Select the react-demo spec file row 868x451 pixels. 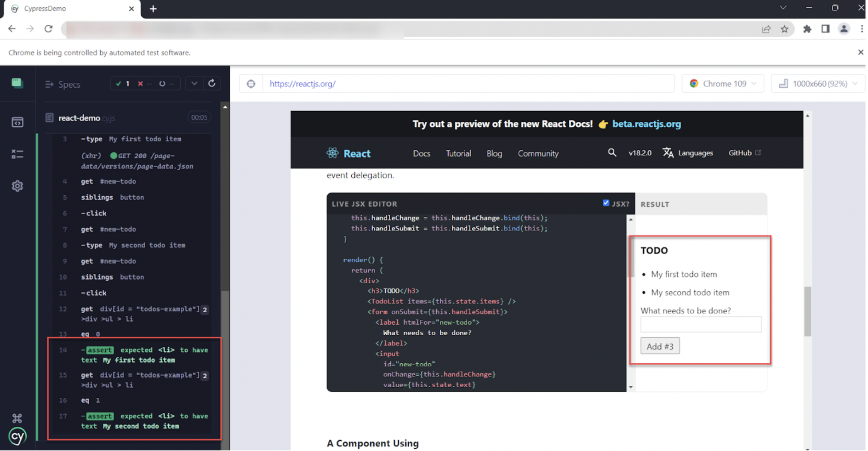[x=128, y=118]
